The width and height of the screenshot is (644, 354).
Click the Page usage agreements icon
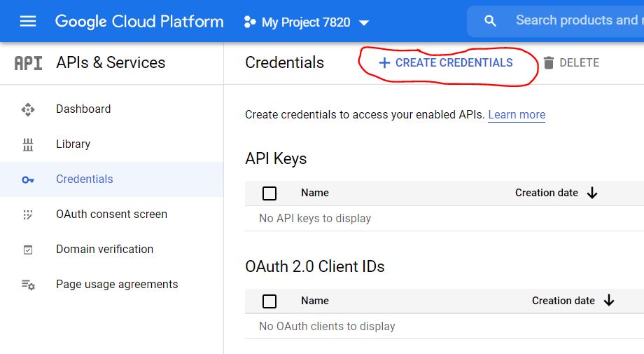tap(28, 285)
